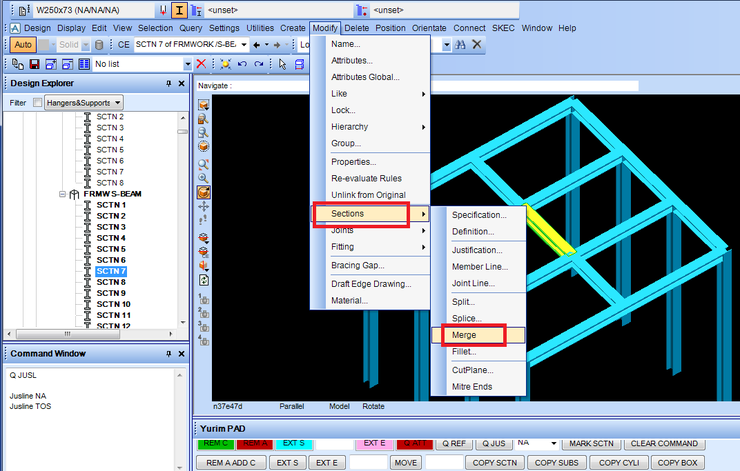This screenshot has height=471, width=740.
Task: Open the SCTN 7 of FRMWORK history dropdown
Action: tap(244, 45)
